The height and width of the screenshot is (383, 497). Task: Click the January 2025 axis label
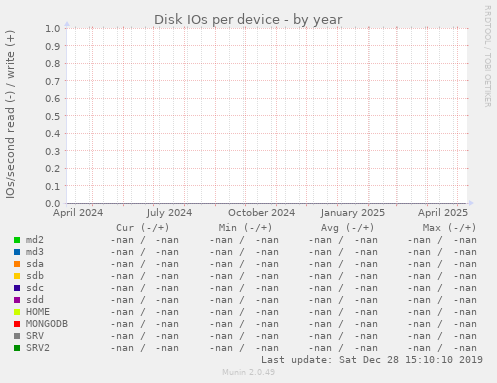click(353, 213)
